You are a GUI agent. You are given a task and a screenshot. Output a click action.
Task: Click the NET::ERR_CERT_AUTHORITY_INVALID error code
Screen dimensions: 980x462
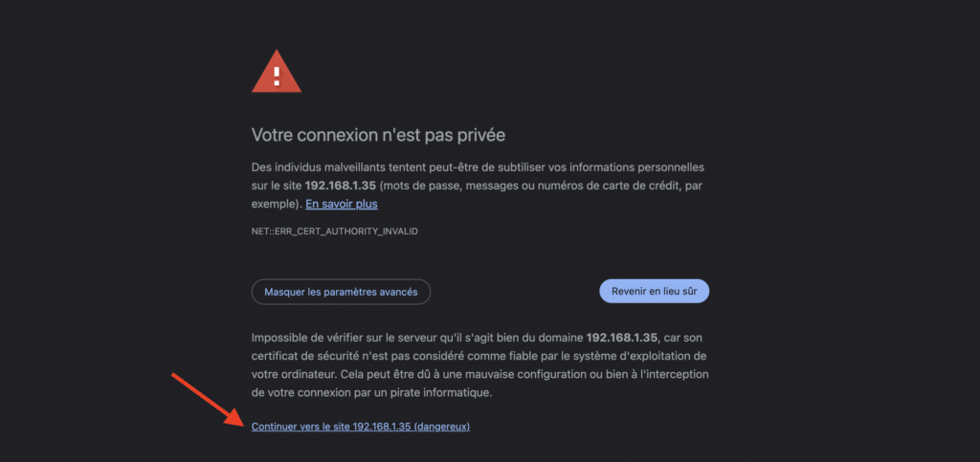[334, 231]
